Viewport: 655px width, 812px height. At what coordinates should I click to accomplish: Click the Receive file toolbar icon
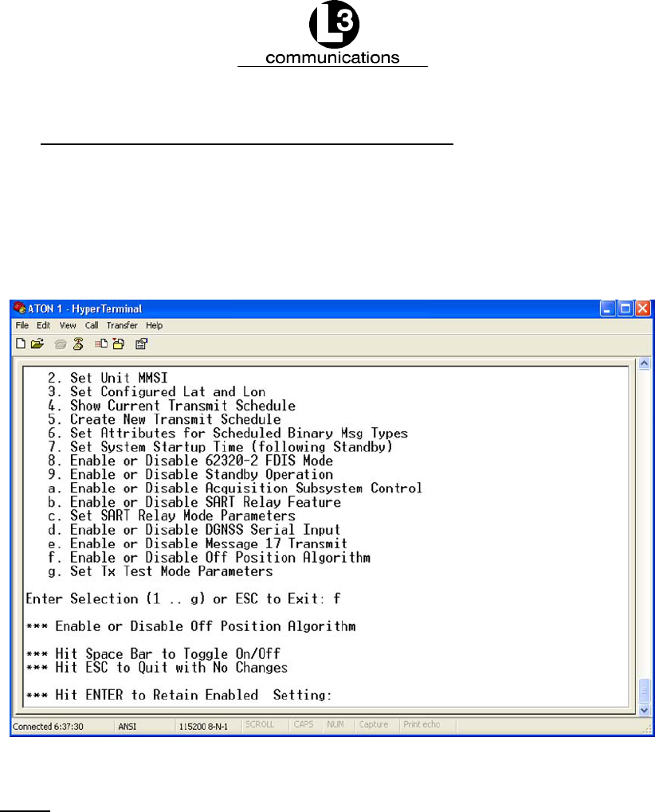click(119, 344)
